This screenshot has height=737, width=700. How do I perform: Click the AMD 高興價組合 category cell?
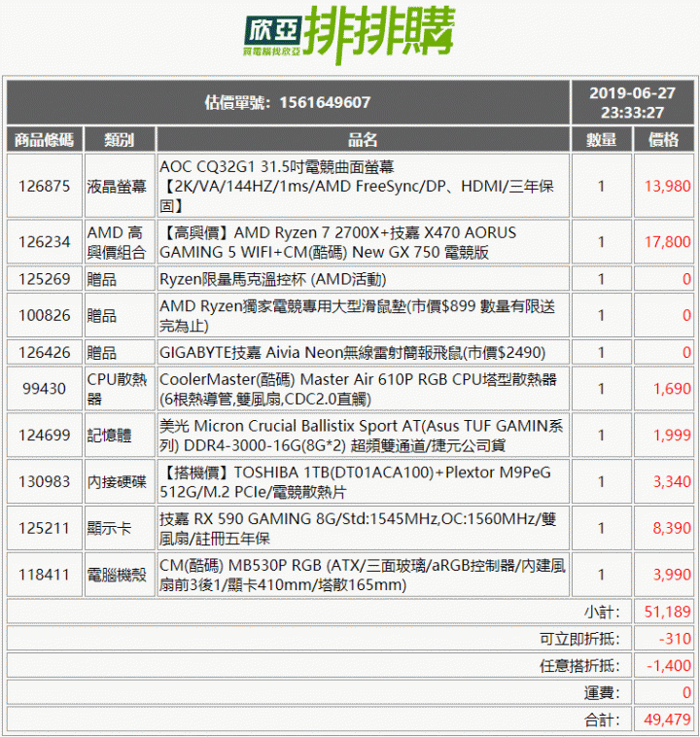click(120, 241)
